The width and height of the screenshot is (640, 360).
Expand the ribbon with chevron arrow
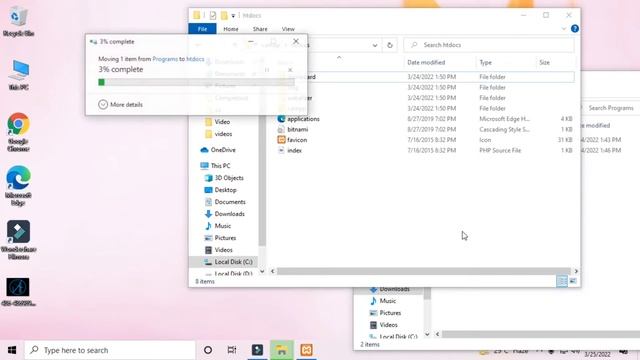tap(564, 29)
